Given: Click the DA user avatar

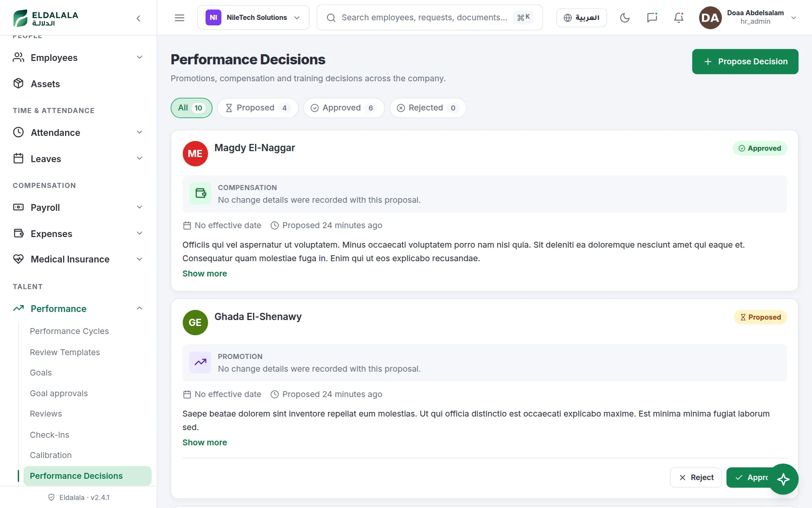Looking at the screenshot, I should pyautogui.click(x=710, y=18).
